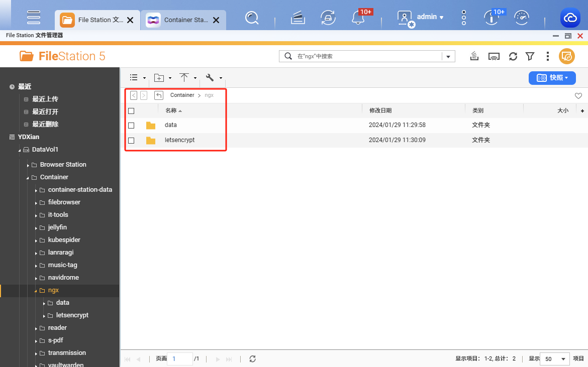The height and width of the screenshot is (367, 588).
Task: Go back with navigation left arrow
Action: pyautogui.click(x=134, y=95)
